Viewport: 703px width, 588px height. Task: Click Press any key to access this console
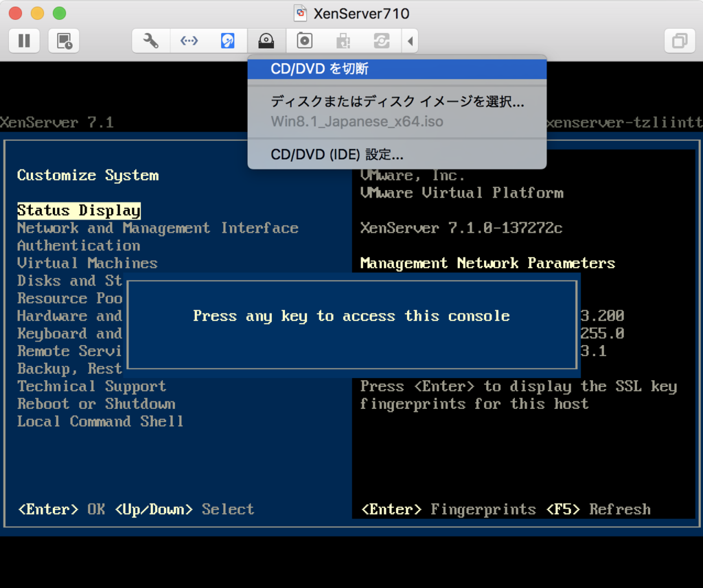click(351, 316)
